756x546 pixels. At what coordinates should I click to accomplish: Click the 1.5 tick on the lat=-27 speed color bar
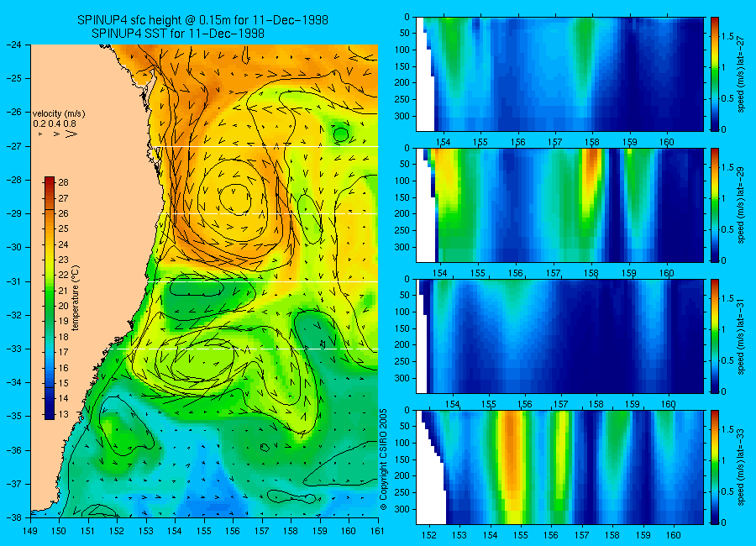tap(728, 36)
